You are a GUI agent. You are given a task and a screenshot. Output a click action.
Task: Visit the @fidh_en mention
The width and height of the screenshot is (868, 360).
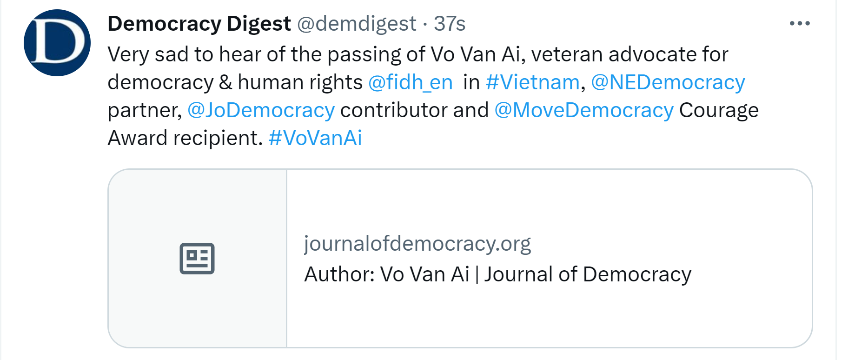411,82
